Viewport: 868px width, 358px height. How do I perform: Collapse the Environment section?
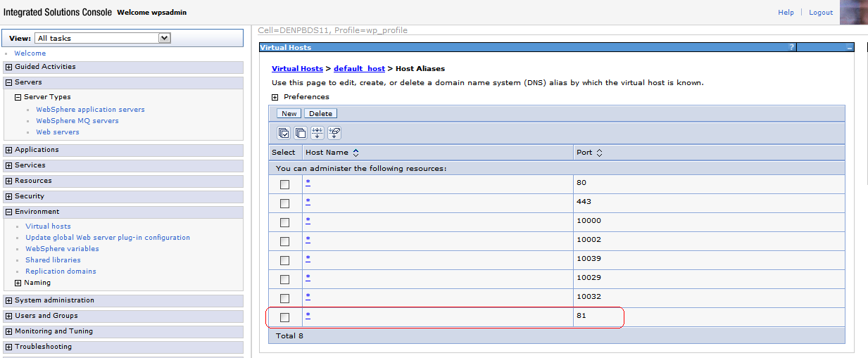click(x=8, y=212)
